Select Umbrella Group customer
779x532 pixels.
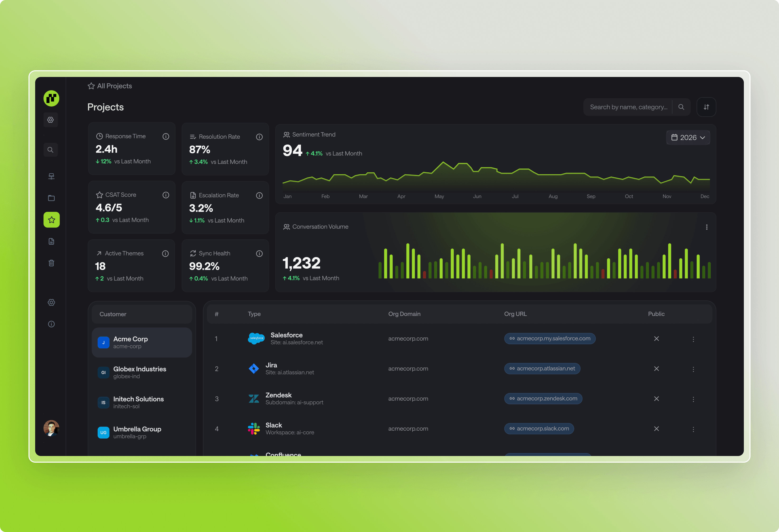[142, 432]
